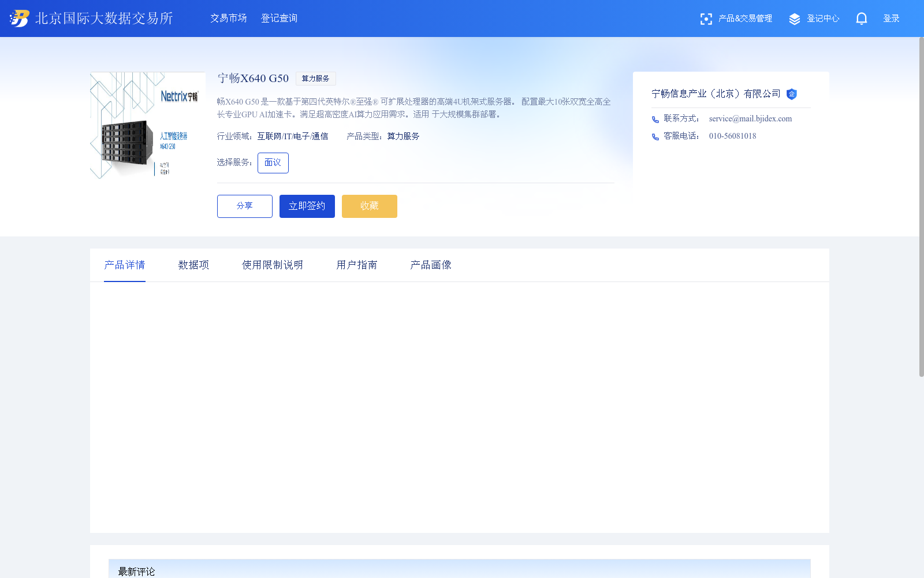
Task: Click product title 宁畅X640 G50
Action: coord(253,79)
